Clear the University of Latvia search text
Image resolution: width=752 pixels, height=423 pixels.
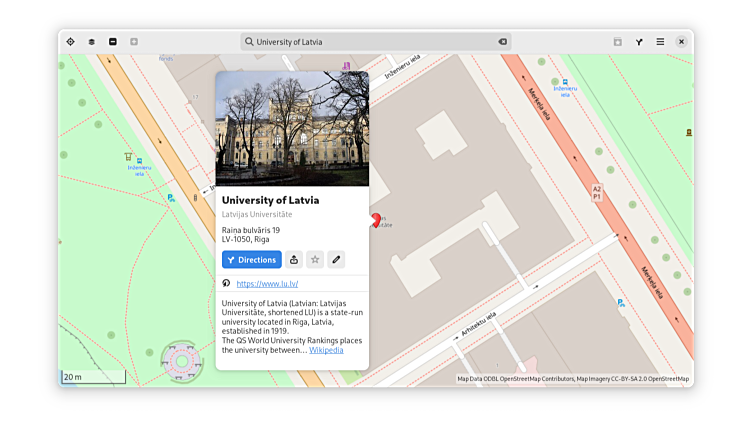502,42
